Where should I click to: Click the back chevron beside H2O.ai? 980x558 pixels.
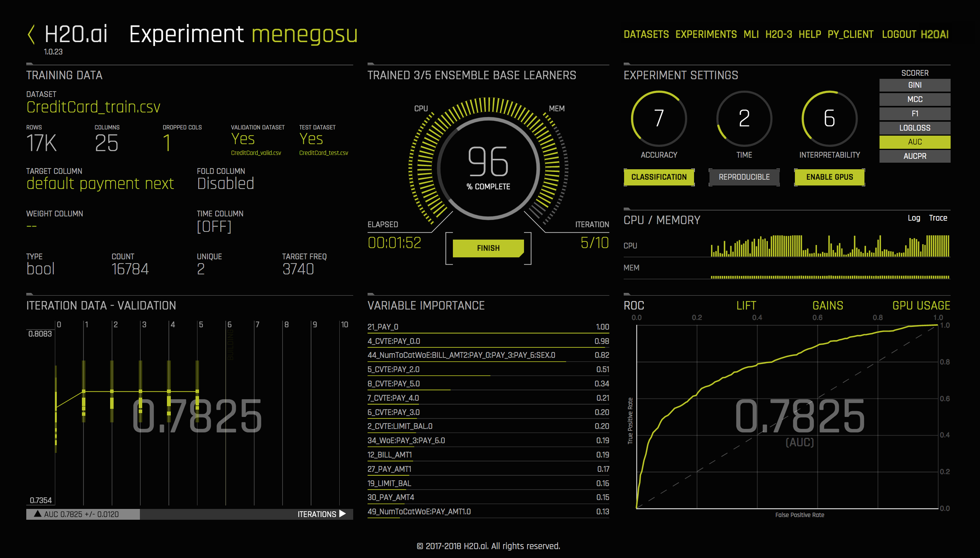coord(31,35)
